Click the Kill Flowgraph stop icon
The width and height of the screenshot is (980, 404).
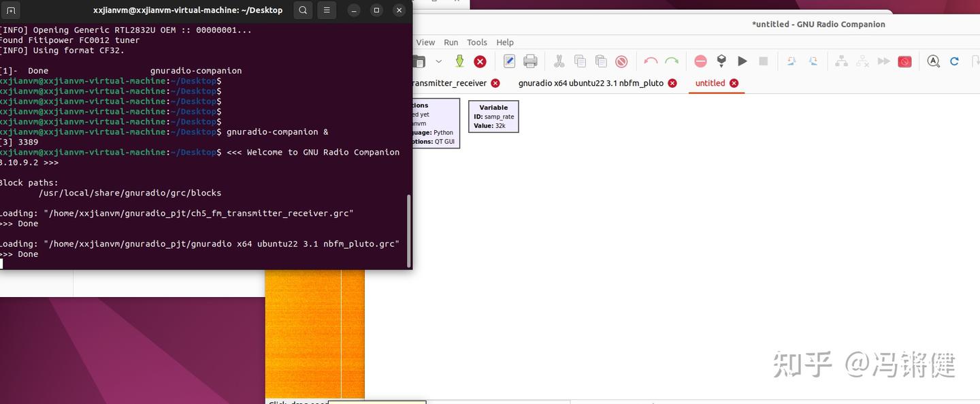tap(763, 61)
